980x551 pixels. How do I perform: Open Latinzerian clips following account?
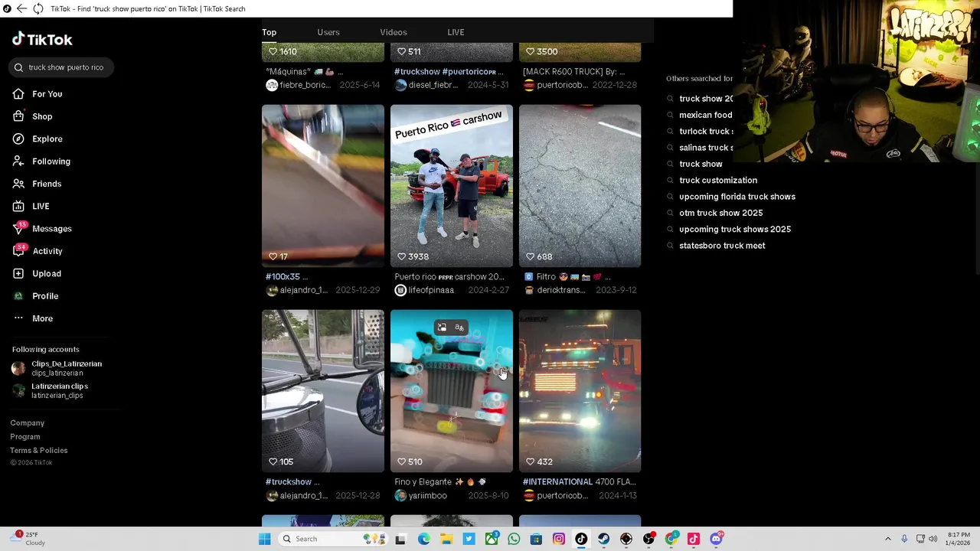pos(51,390)
